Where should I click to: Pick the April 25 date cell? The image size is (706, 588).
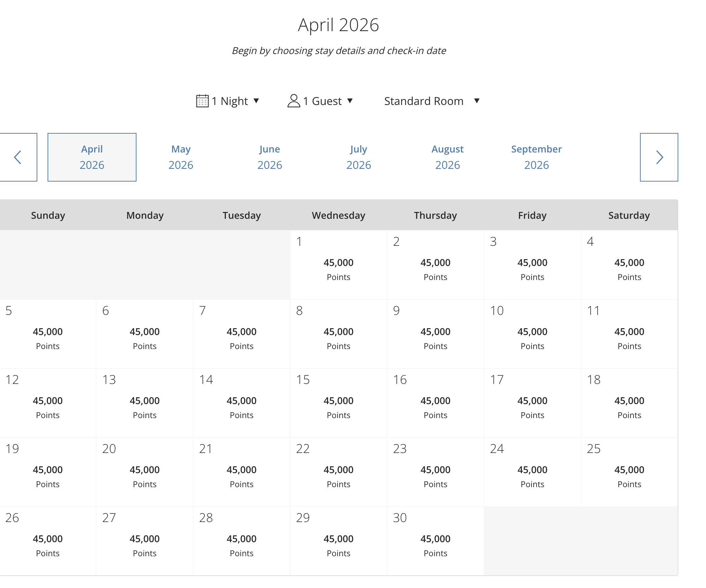(x=629, y=472)
